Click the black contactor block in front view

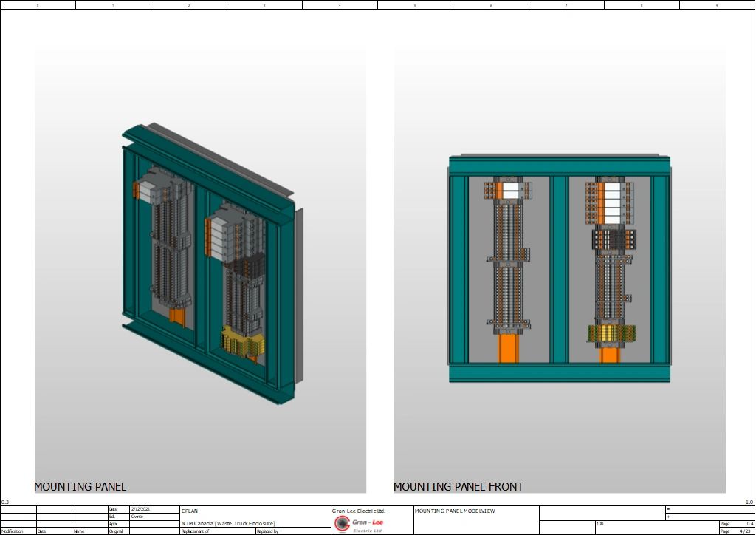pos(614,239)
